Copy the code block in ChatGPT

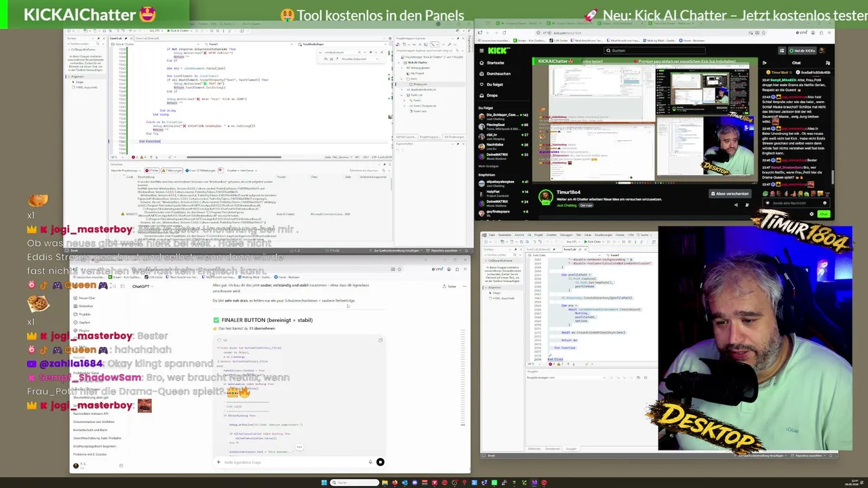click(x=380, y=340)
